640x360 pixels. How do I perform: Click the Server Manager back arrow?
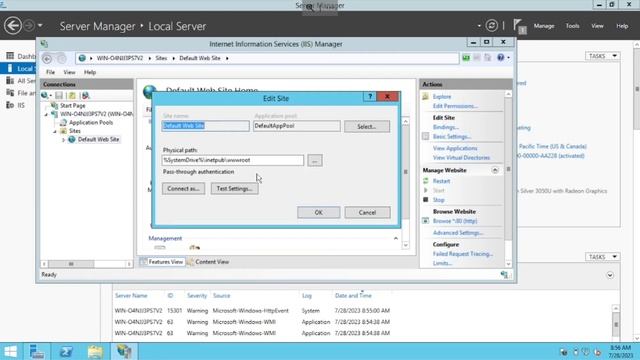point(13,26)
